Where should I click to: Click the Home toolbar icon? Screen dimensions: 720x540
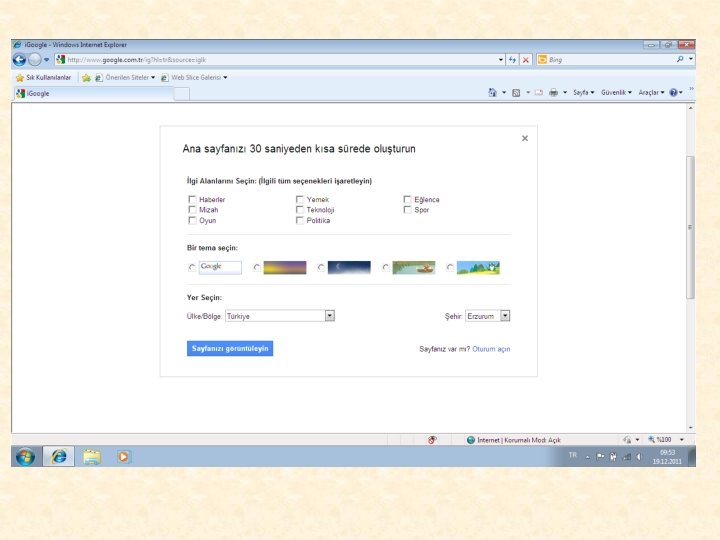tap(492, 92)
